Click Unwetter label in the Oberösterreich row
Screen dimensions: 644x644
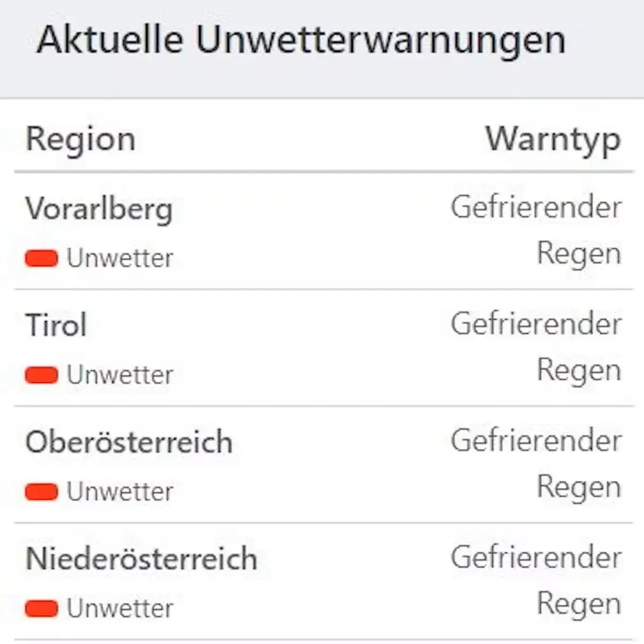(120, 491)
